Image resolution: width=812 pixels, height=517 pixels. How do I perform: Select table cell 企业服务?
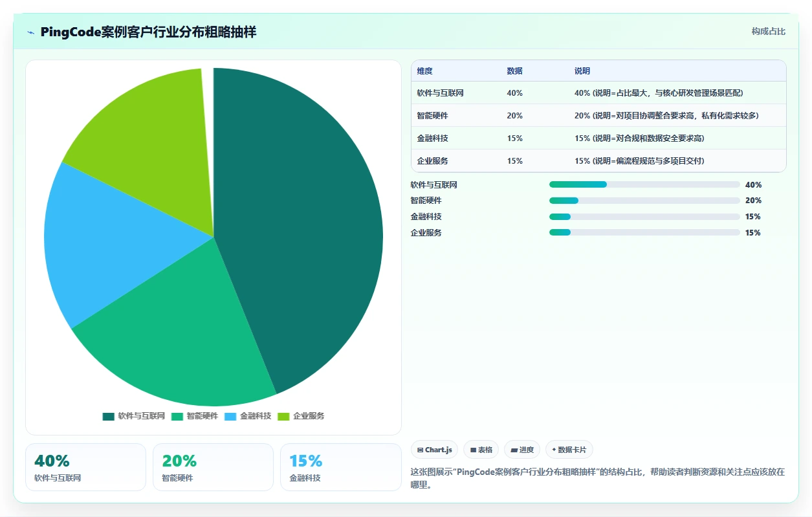(433, 161)
